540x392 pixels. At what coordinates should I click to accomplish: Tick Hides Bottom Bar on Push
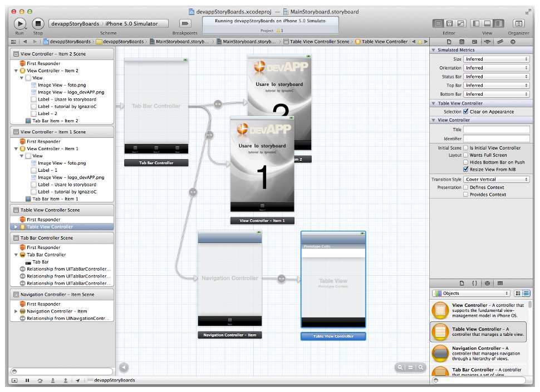(466, 162)
